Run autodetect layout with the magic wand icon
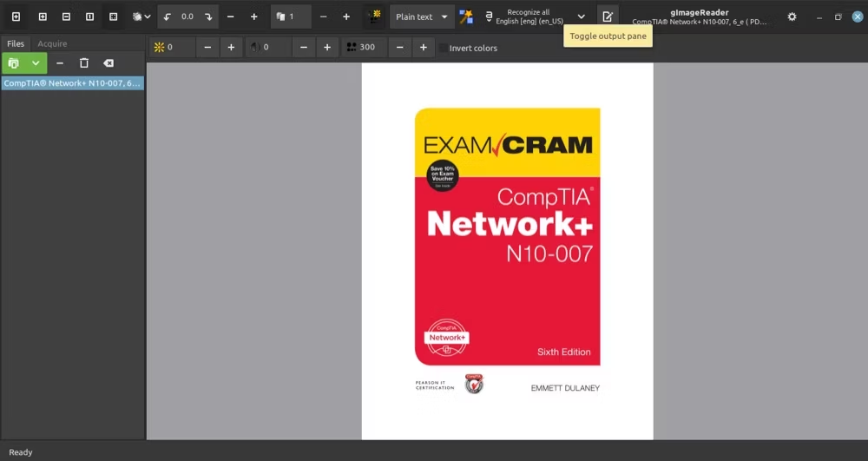This screenshot has height=461, width=868. (466, 16)
